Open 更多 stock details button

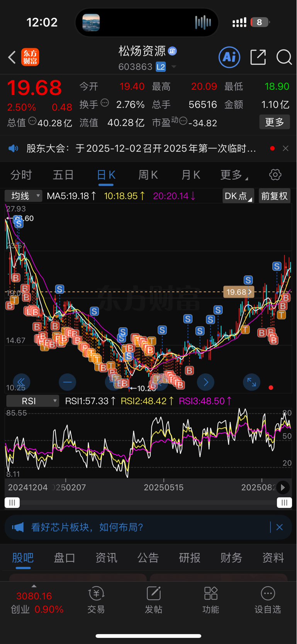pyautogui.click(x=275, y=122)
